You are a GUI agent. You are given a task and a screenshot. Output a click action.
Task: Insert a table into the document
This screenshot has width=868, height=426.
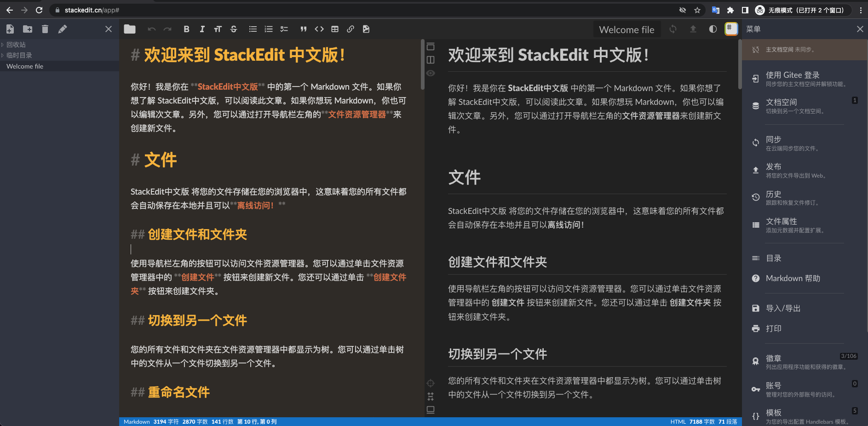(335, 29)
